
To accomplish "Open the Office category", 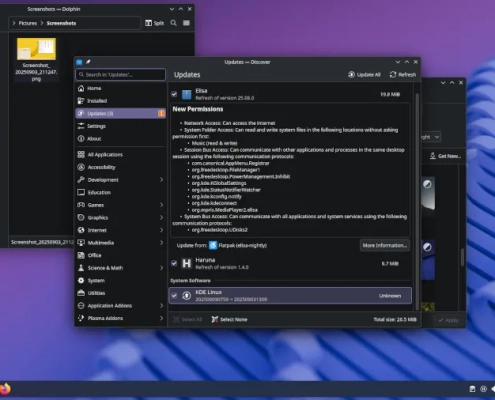I will [120, 255].
